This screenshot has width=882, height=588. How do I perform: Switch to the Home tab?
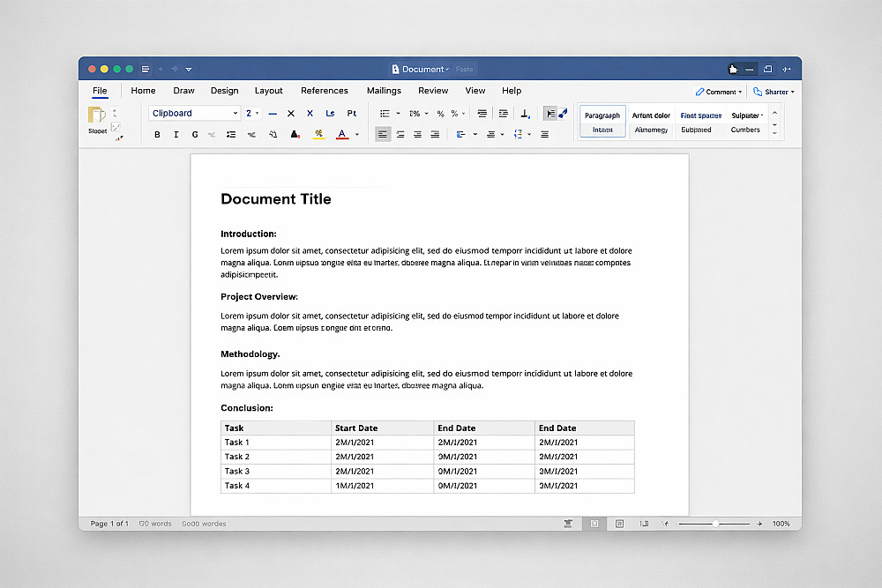(143, 91)
